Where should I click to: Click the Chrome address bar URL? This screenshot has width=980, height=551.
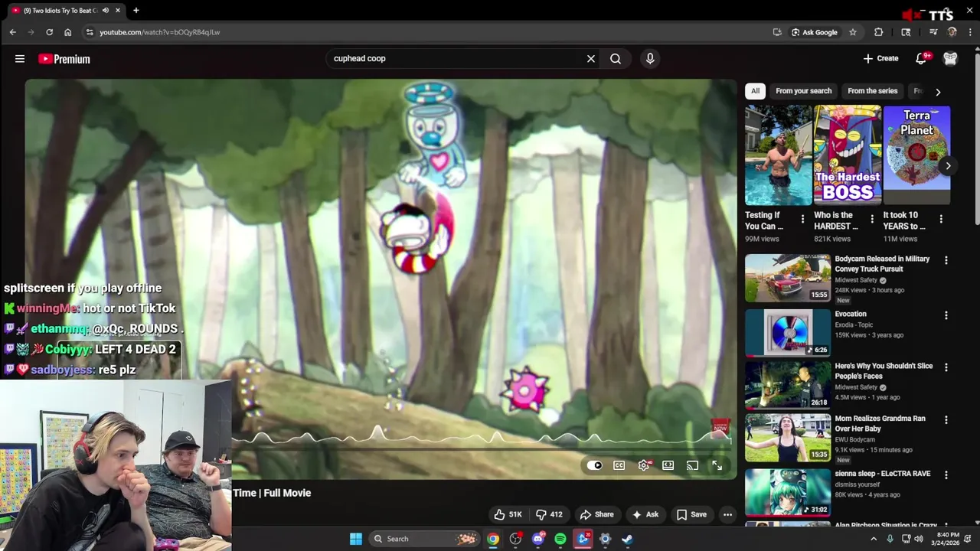click(160, 32)
